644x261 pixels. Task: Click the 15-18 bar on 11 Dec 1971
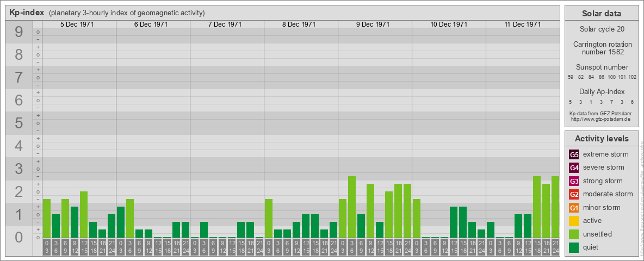[x=536, y=207]
